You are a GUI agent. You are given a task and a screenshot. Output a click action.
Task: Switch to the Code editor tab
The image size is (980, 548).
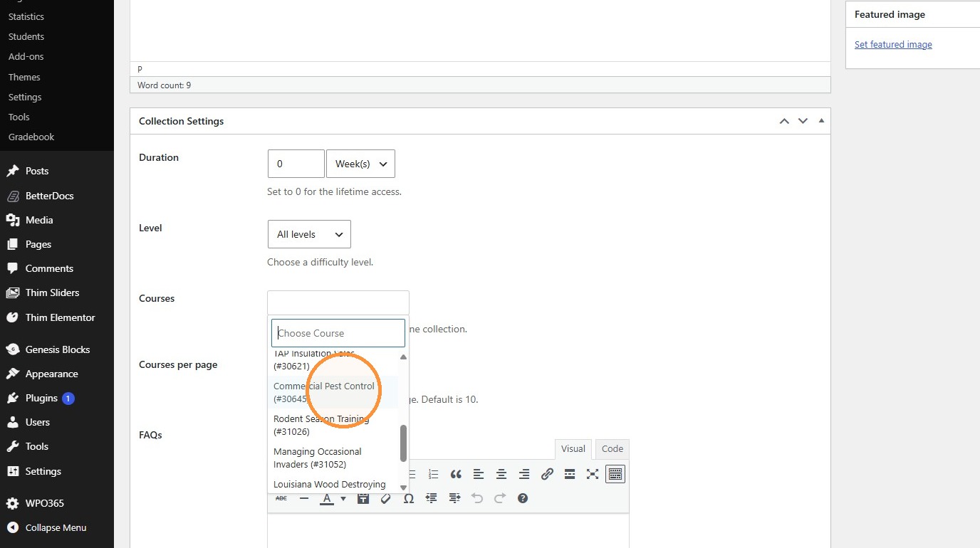(612, 449)
